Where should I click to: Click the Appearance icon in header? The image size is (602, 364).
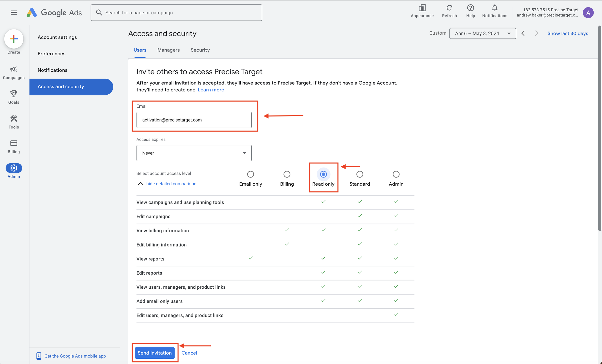[422, 11]
